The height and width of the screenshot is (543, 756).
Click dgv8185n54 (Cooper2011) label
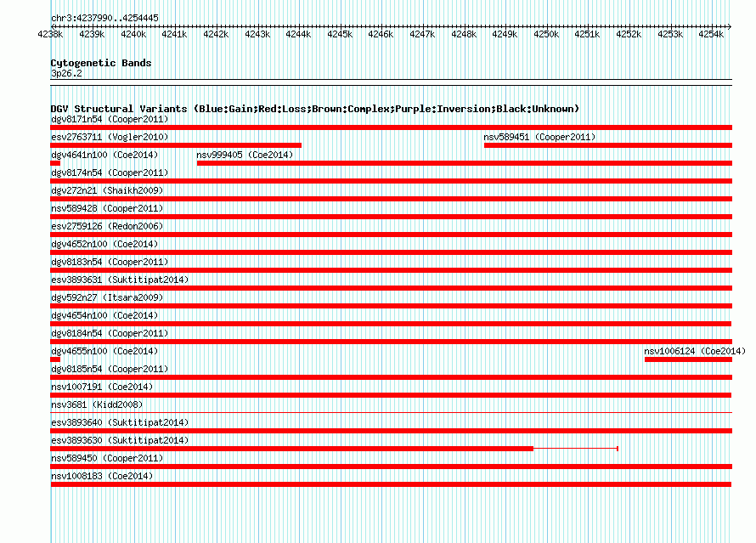coord(110,370)
